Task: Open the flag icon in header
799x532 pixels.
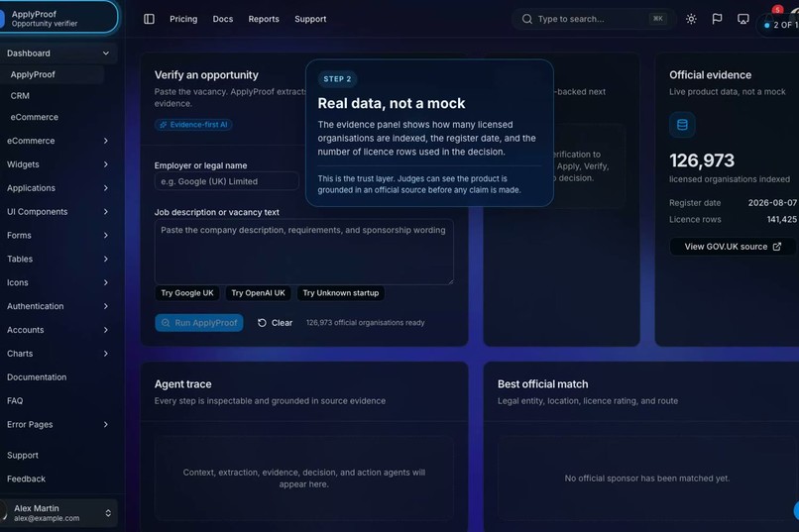Action: 717,19
